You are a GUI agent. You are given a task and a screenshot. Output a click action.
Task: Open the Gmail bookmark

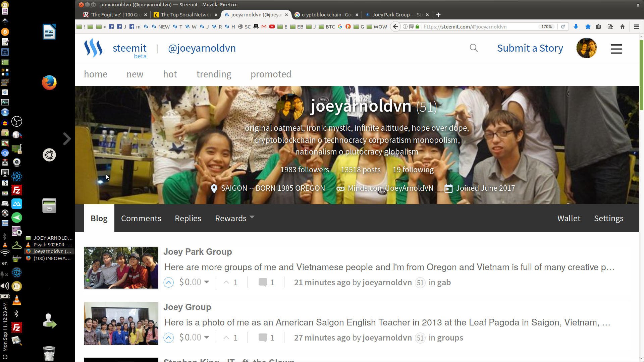[x=264, y=26]
